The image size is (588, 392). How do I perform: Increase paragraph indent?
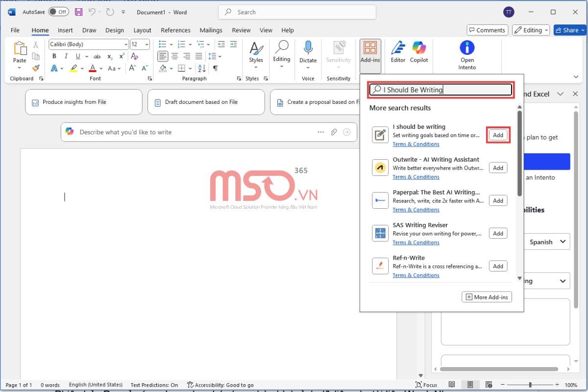[233, 44]
